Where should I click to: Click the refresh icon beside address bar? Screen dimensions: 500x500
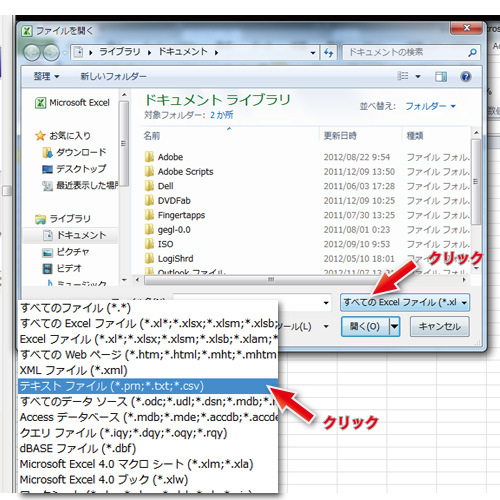click(x=329, y=53)
